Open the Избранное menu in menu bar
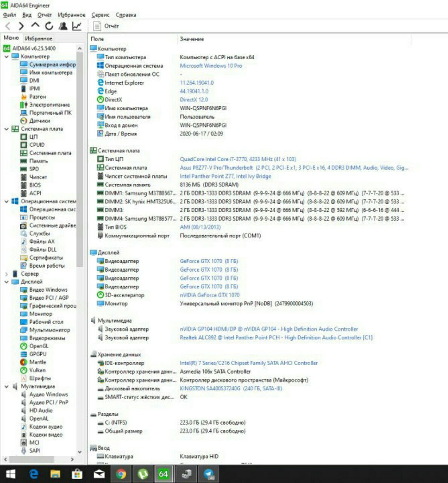Viewport: 448px width, 483px height. click(72, 15)
